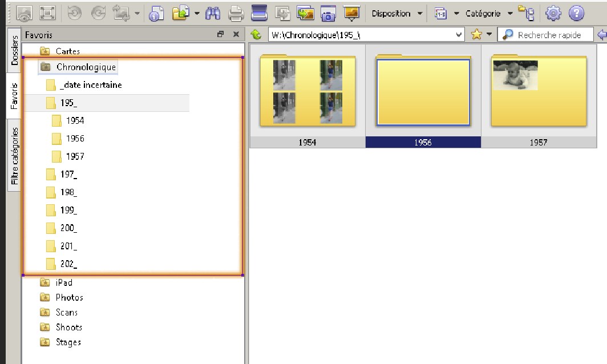The image size is (607, 364).
Task: Select the 195_ folder in tree
Action: (68, 103)
